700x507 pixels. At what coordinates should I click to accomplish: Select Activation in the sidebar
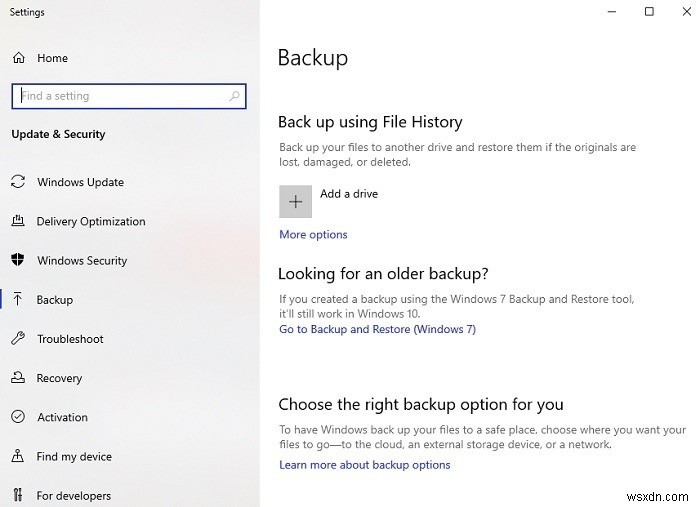(62, 417)
